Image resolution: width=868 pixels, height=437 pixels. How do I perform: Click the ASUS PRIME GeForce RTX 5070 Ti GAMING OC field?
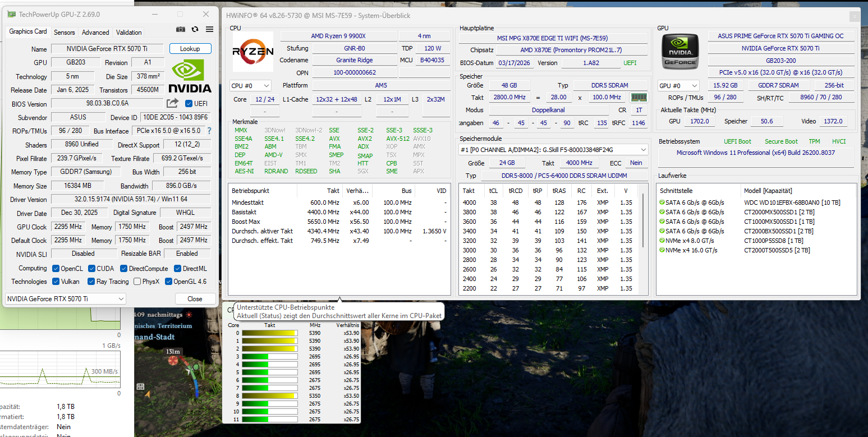(780, 36)
